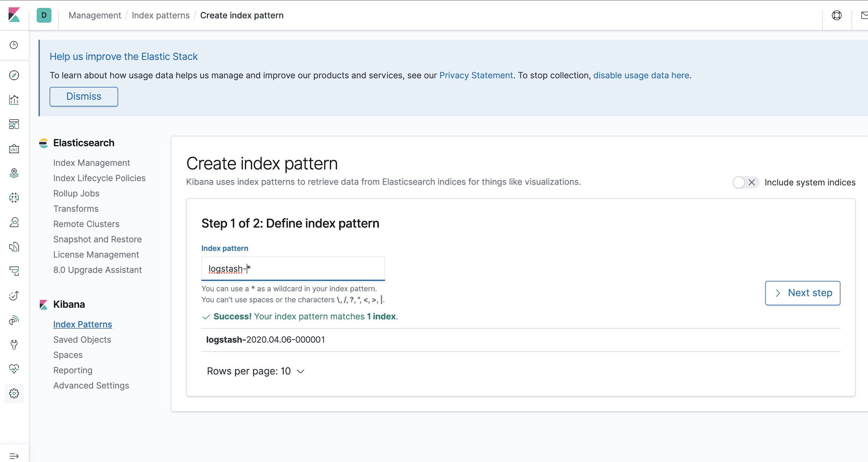Expand Rows per page dropdown
Screen dimensions: 868x462
pyautogui.click(x=256, y=371)
